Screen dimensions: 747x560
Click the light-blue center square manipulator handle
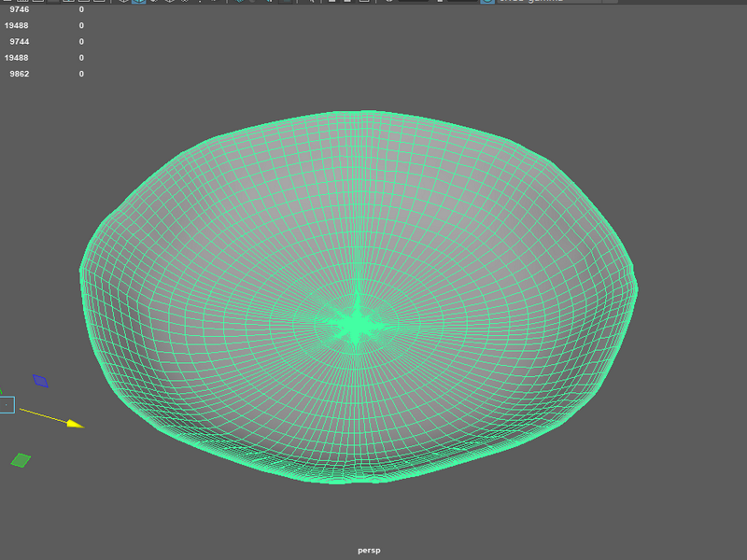pos(7,405)
